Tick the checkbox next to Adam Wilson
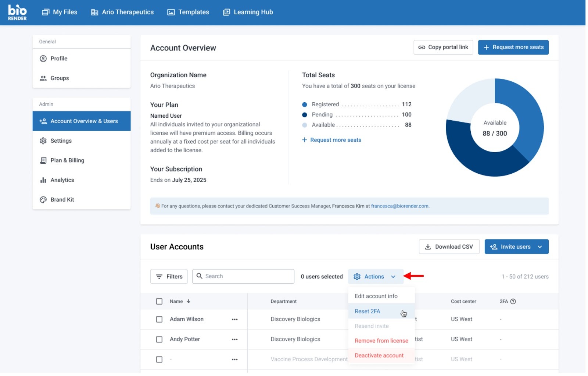The height and width of the screenshot is (376, 588). tap(159, 319)
